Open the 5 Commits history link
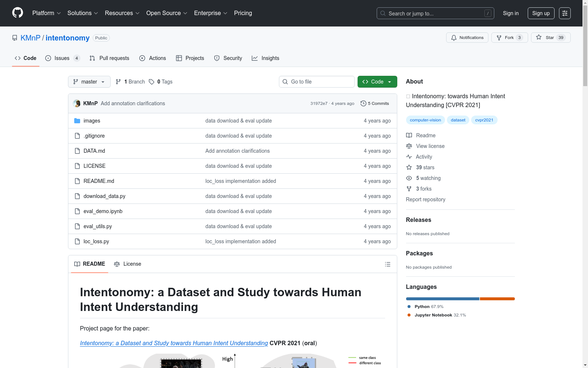 375,103
